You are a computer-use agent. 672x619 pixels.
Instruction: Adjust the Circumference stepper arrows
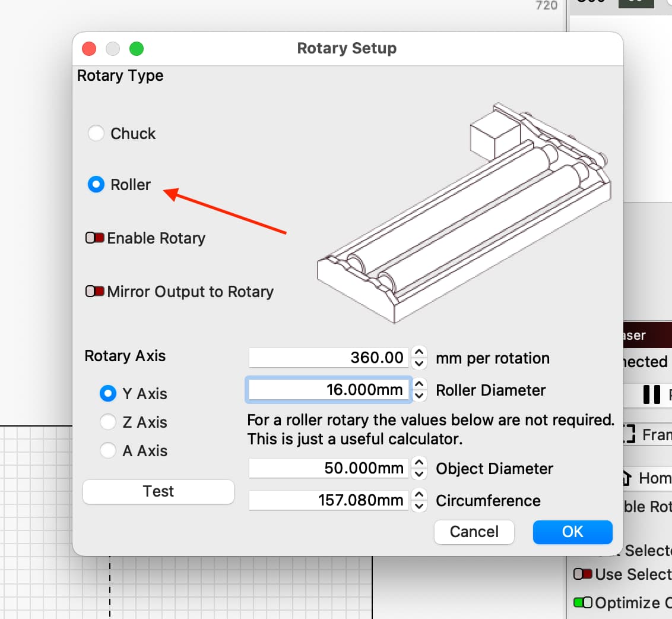click(x=420, y=501)
